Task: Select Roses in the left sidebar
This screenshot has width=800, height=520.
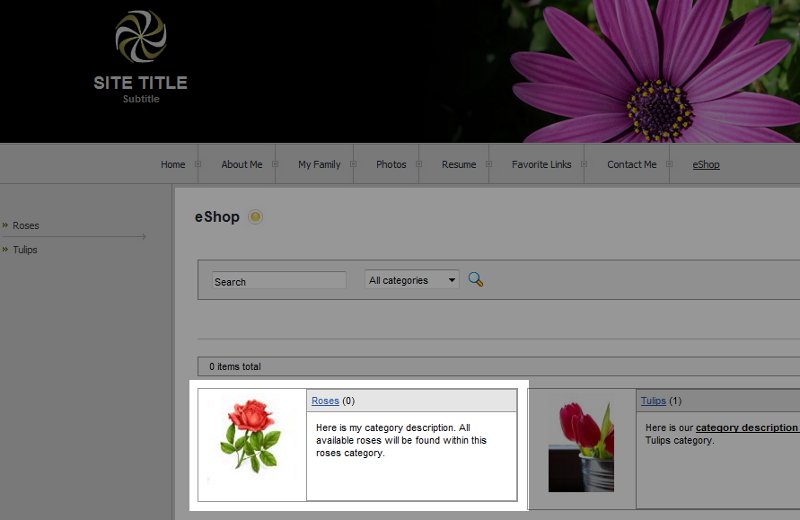Action: point(26,225)
